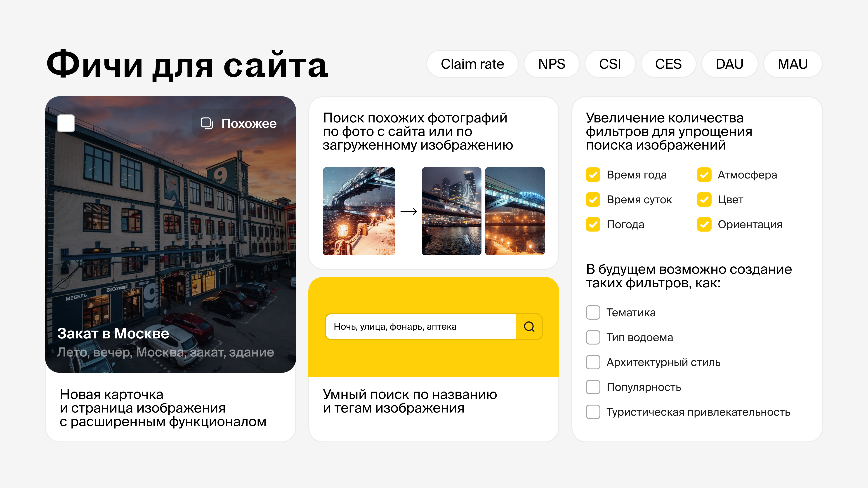Tick the white checkbox on photo card
The image size is (868, 488).
(66, 123)
